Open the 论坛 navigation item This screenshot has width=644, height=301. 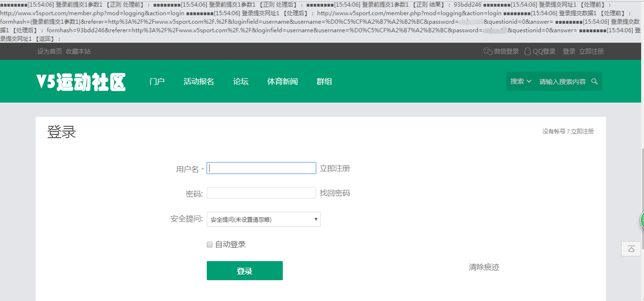pos(240,82)
